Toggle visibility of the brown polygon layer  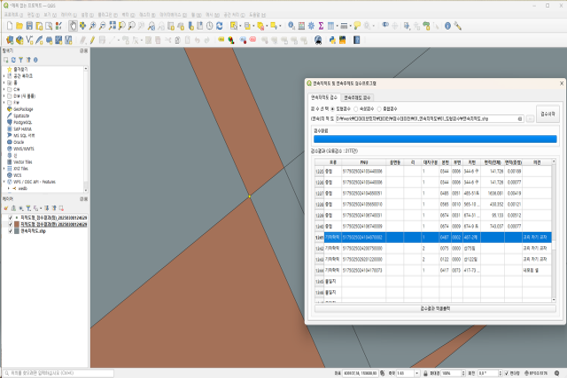click(x=10, y=224)
